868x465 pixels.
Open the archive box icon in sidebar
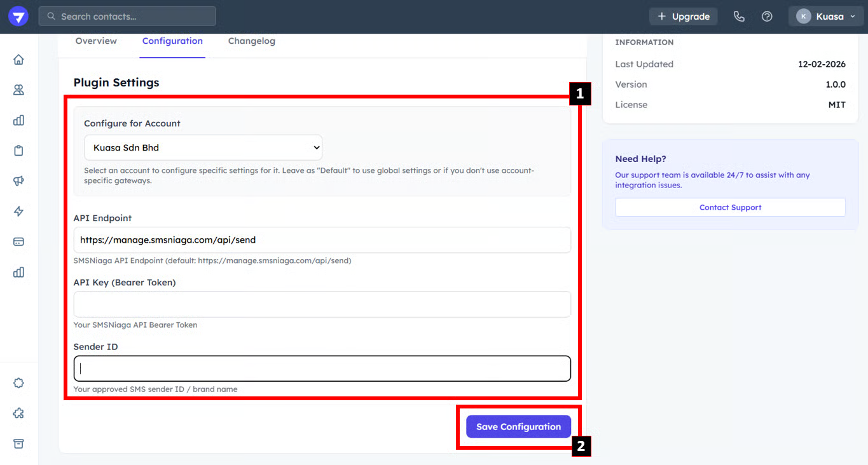pyautogui.click(x=18, y=444)
